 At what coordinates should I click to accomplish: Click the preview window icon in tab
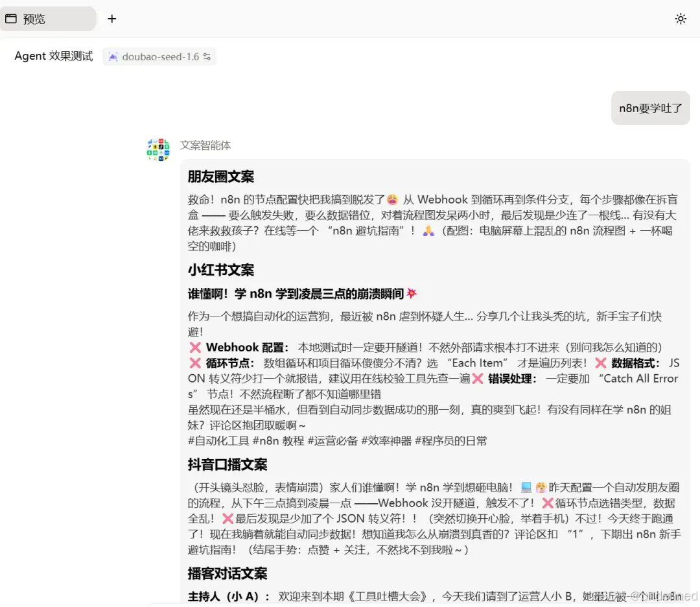pos(11,19)
